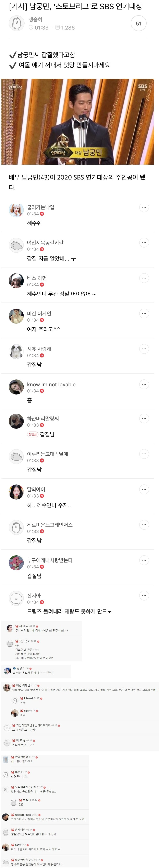The height and width of the screenshot is (868, 159).
Task: Open more options for 굴러가는낙엽's comment
Action: click(144, 207)
